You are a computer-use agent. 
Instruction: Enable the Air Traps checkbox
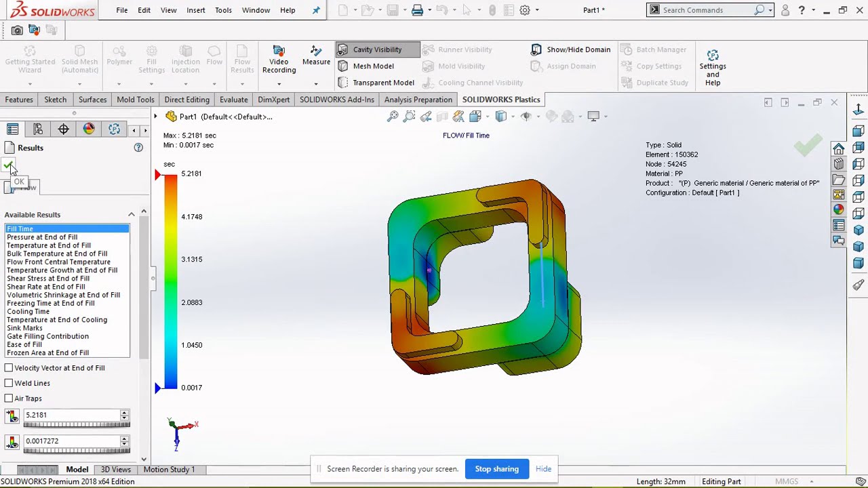click(9, 399)
